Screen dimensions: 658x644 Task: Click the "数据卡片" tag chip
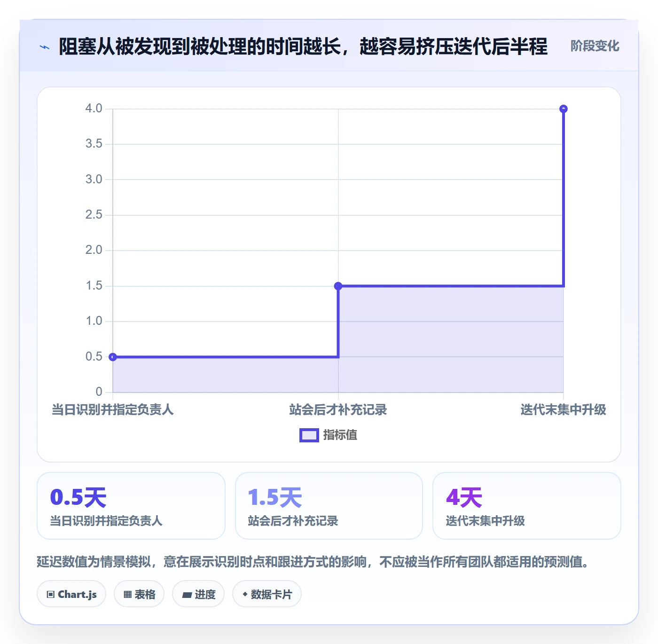[267, 594]
